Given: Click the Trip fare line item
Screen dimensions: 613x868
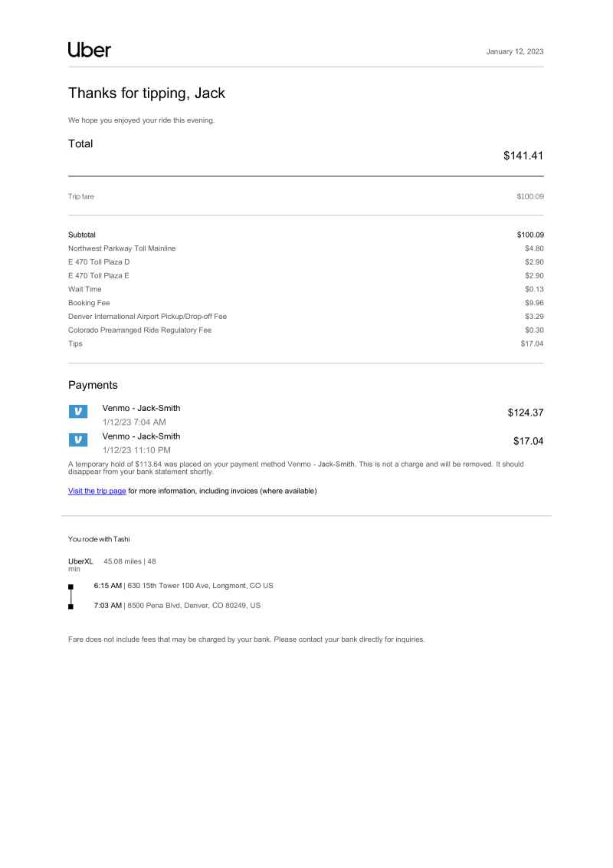Looking at the screenshot, I should 81,197.
